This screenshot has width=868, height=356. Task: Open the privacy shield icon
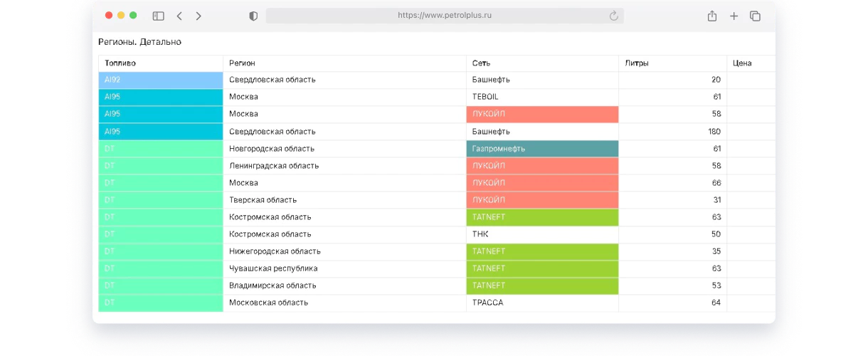tap(253, 16)
